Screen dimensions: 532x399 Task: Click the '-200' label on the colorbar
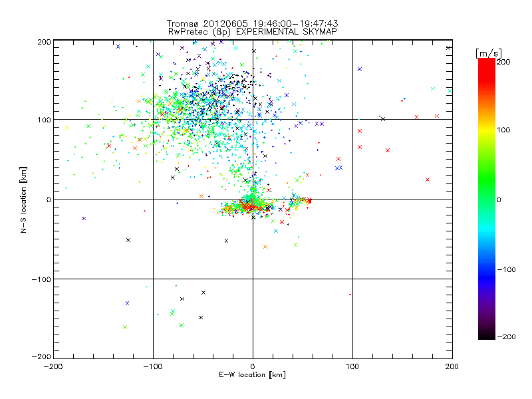tap(506, 336)
